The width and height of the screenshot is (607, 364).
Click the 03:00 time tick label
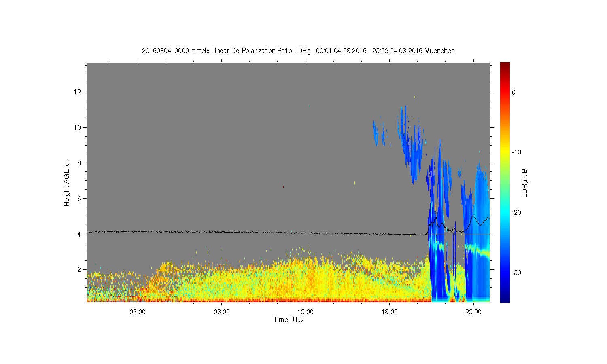[138, 312]
